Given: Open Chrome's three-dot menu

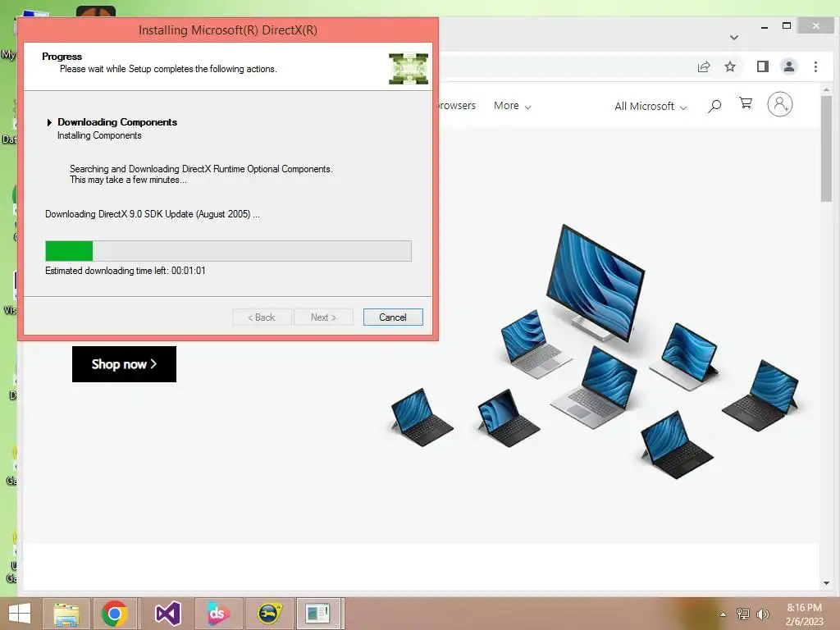Looking at the screenshot, I should click(815, 67).
